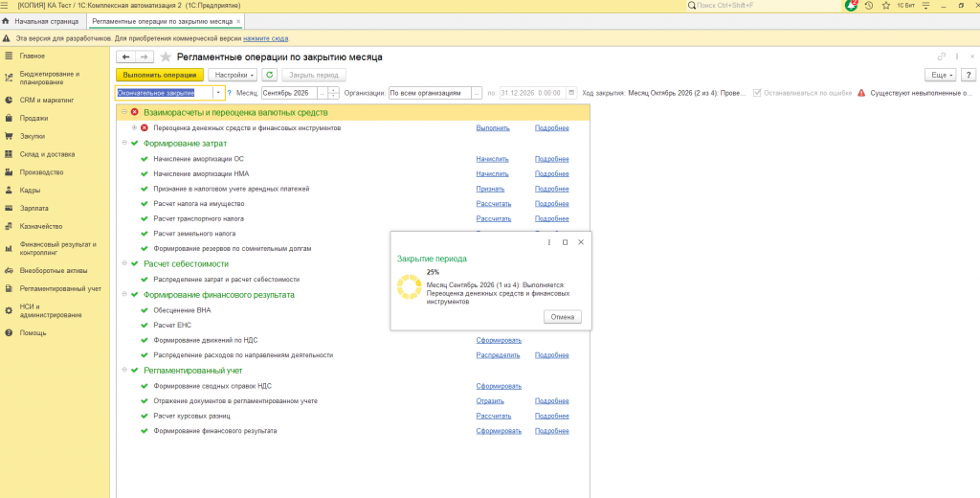Click Организации field По всем организациям
This screenshot has height=498, width=980.
(x=430, y=93)
